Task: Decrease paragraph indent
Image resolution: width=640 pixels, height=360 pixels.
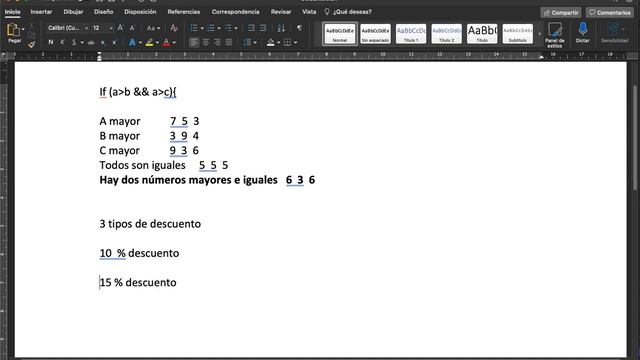Action: (x=251, y=28)
